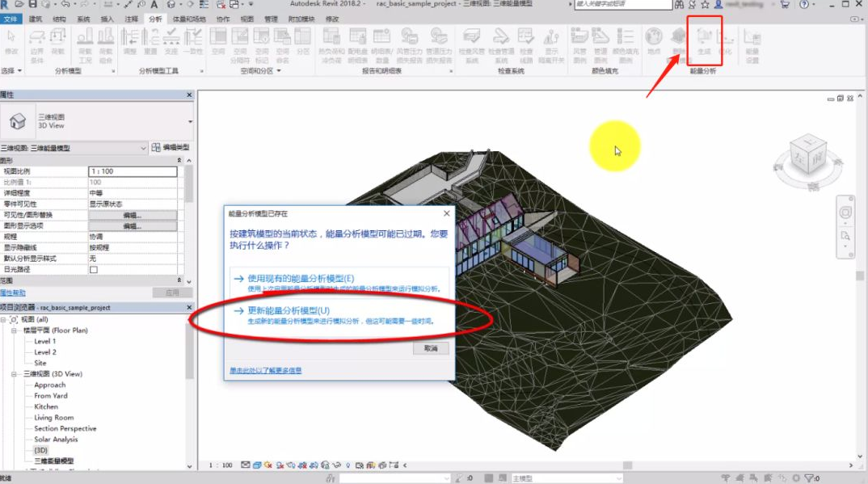This screenshot has height=484, width=868.
Task: Close the 能量分析模型已存在 dialog
Action: coord(447,213)
